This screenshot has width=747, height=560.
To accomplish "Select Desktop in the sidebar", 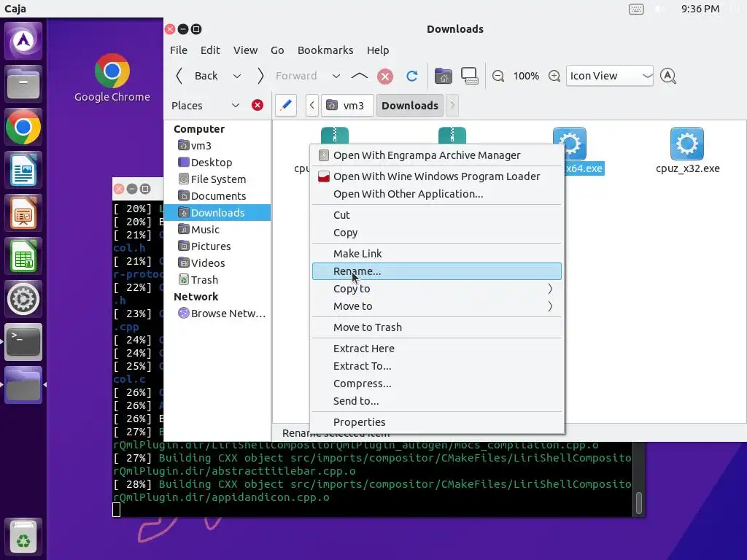I will point(217,163).
